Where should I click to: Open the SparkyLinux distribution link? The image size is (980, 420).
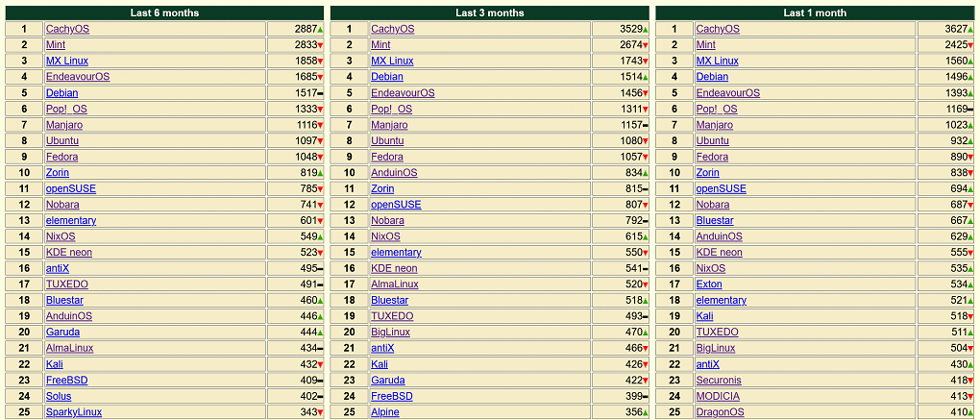(74, 412)
